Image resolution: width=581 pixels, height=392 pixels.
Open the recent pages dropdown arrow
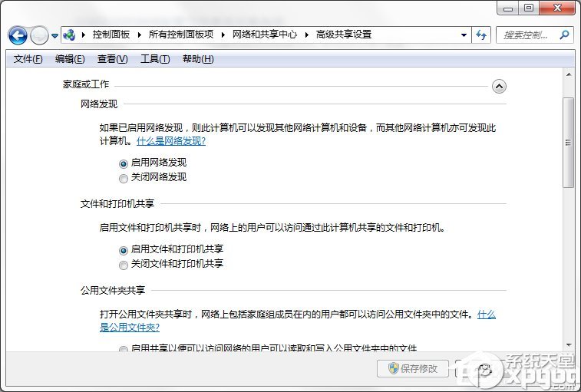tap(54, 36)
